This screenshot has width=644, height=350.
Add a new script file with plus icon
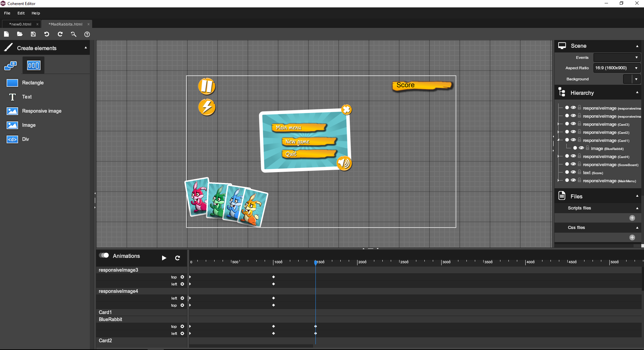point(632,218)
